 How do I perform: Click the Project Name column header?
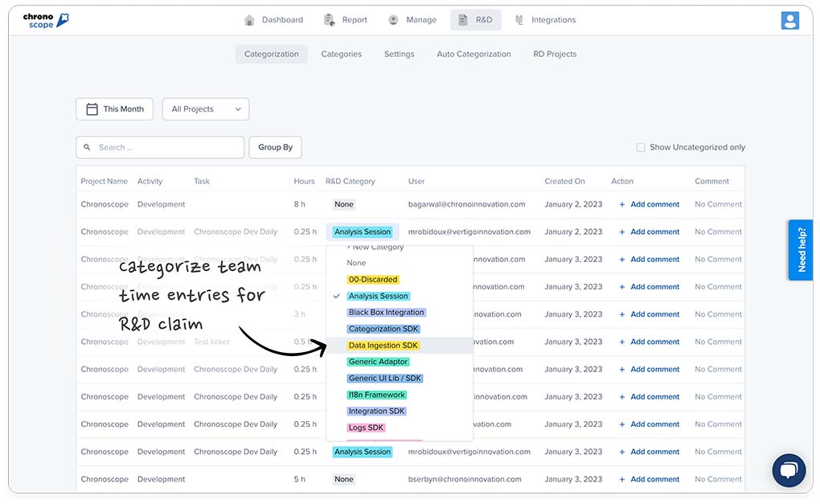[104, 182]
